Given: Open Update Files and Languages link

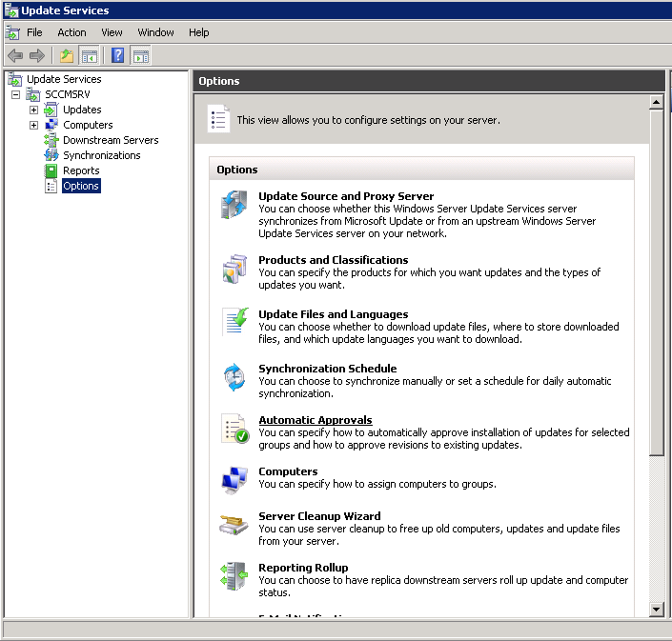Looking at the screenshot, I should 333,314.
